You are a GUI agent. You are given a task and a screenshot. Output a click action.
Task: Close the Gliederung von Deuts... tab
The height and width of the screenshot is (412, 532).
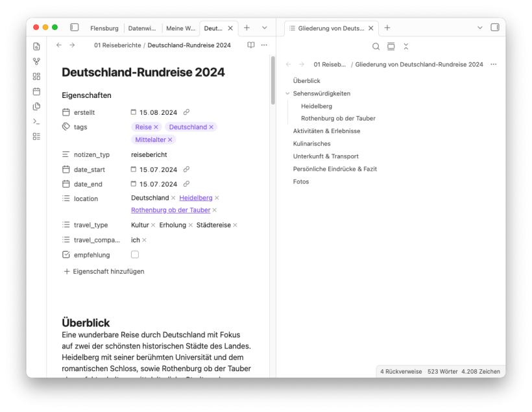click(371, 28)
